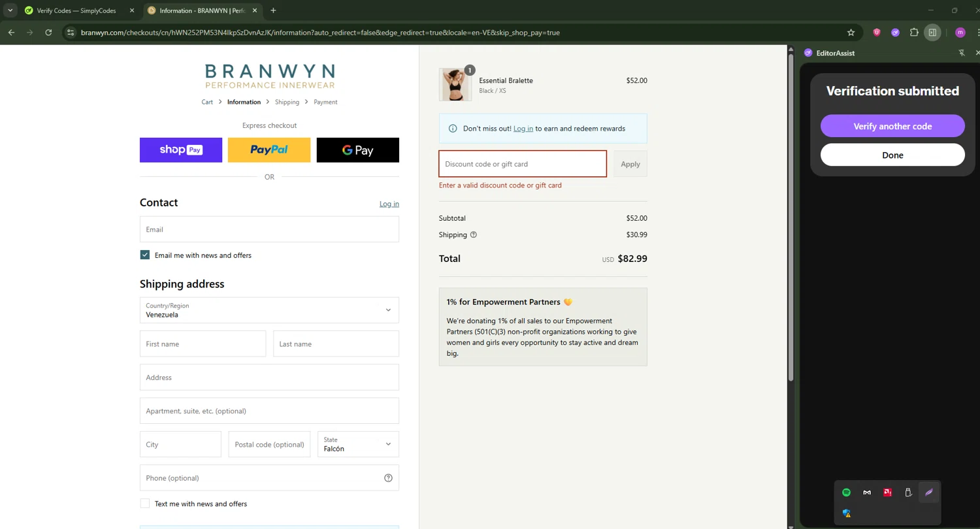Focus the Apartment, suite field
Screen dimensions: 980x529
point(269,411)
